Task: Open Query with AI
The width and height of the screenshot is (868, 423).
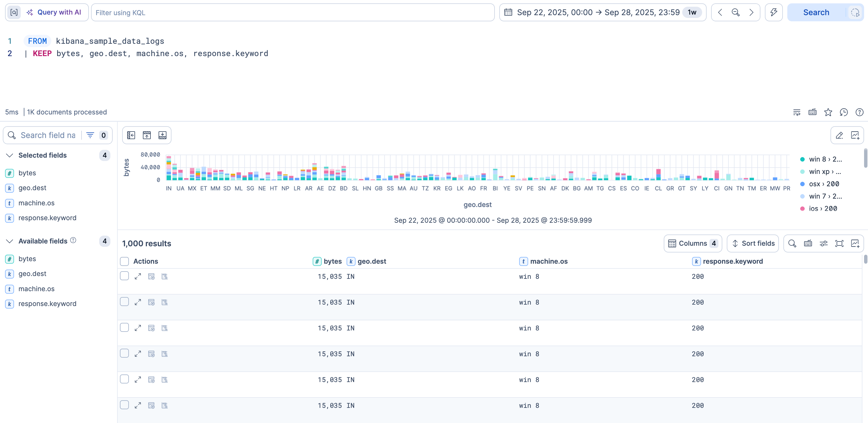Action: 54,12
